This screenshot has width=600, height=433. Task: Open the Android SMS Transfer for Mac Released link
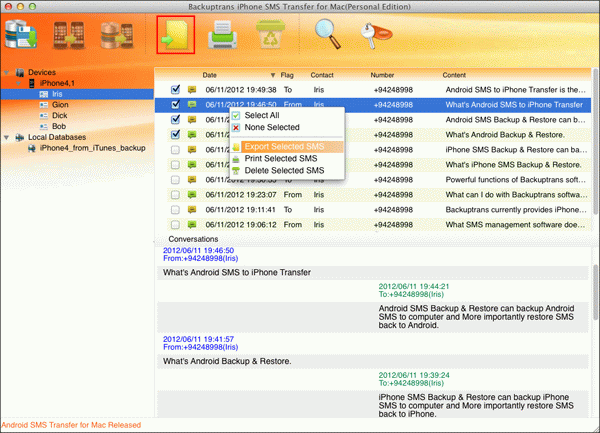tap(71, 425)
